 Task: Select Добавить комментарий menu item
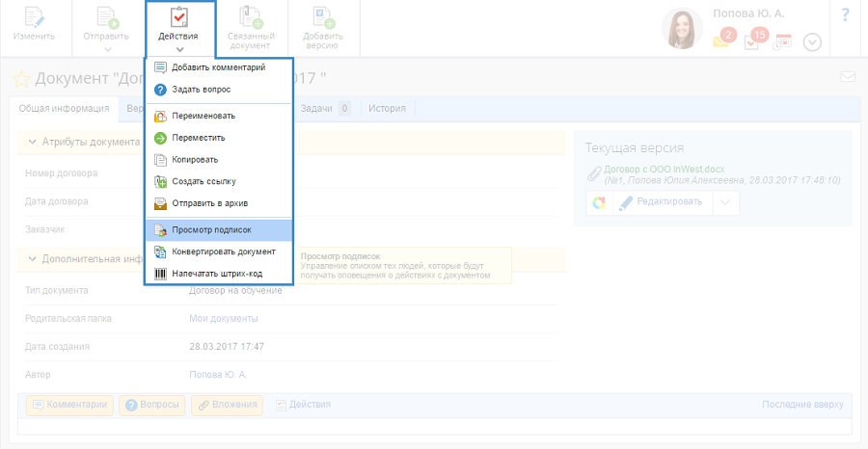coord(219,67)
